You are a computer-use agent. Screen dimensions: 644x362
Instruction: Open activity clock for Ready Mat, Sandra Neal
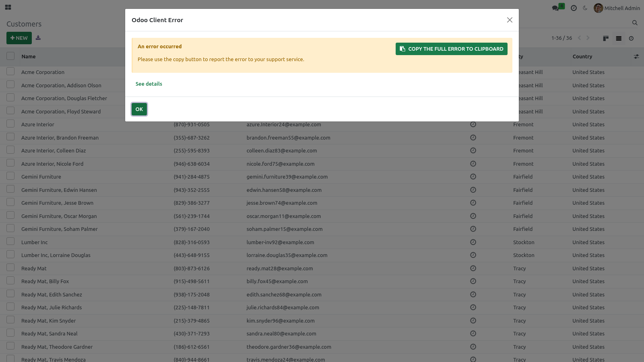[473, 333]
